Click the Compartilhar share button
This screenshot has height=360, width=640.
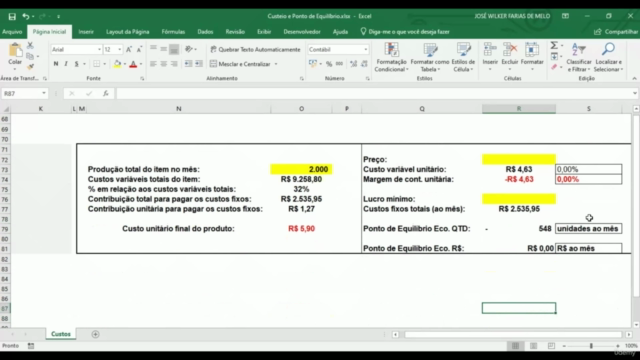(616, 32)
